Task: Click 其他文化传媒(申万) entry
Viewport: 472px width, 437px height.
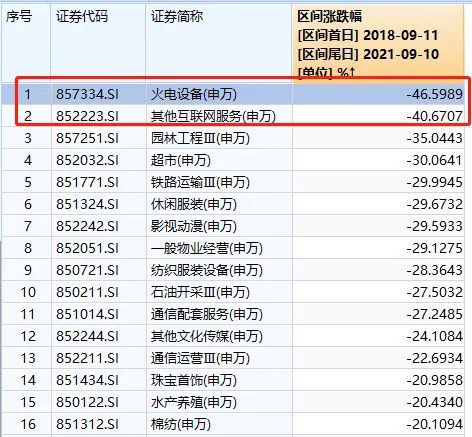Action: tap(207, 336)
